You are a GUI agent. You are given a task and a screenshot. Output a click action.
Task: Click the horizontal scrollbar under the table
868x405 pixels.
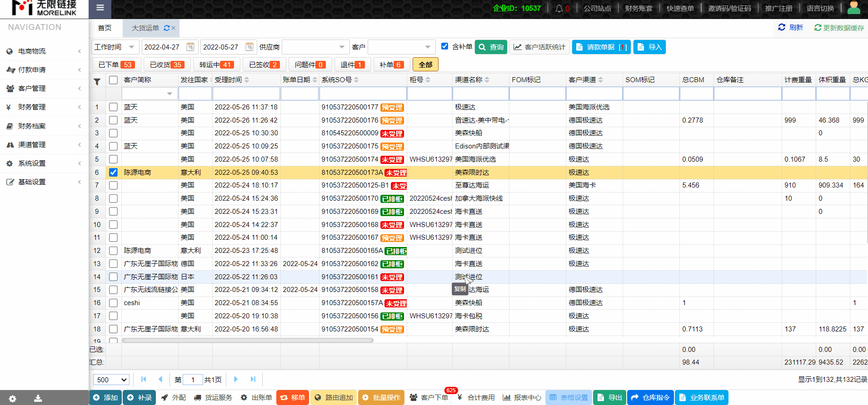point(248,340)
